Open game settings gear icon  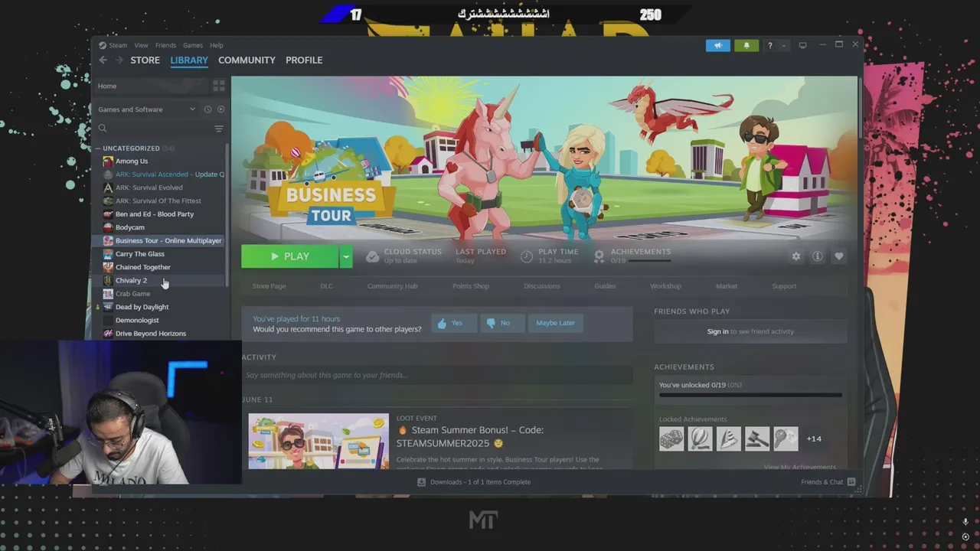coord(796,256)
